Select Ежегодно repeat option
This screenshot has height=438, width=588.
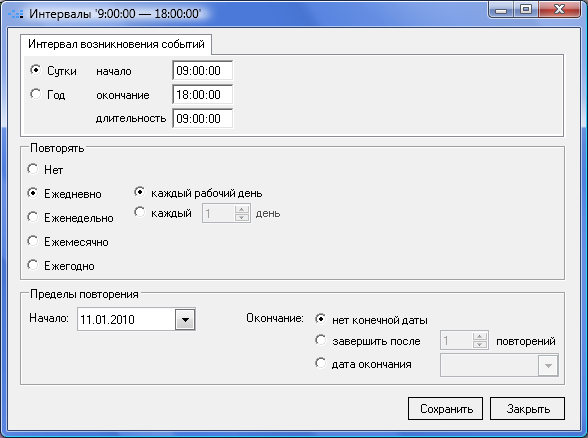[33, 265]
